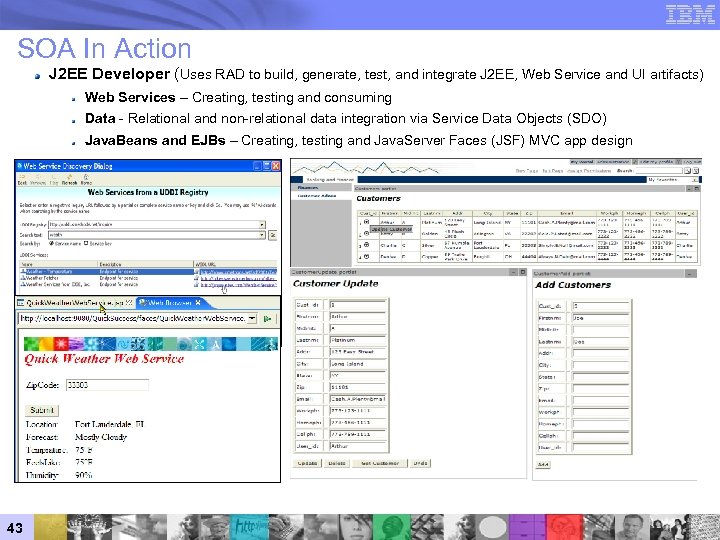This screenshot has width=720, height=540.
Task: Click the update icon in customer row 4
Action: [x=366, y=257]
